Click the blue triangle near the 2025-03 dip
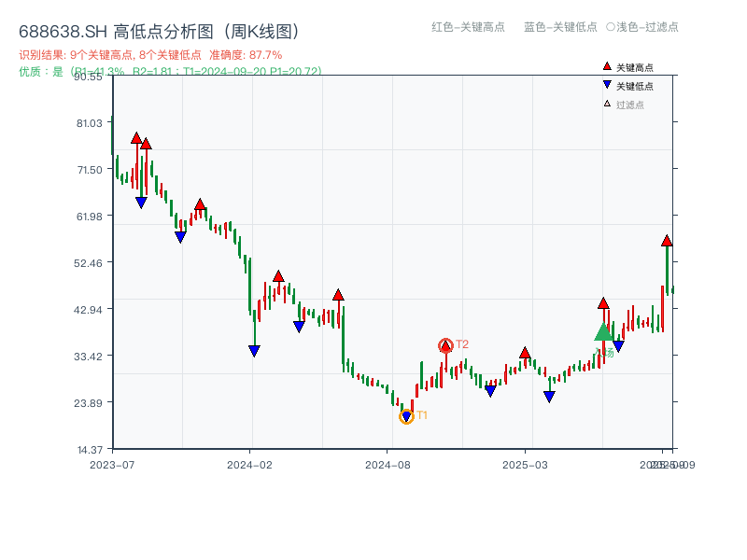This screenshot has width=747, height=560. 550,396
